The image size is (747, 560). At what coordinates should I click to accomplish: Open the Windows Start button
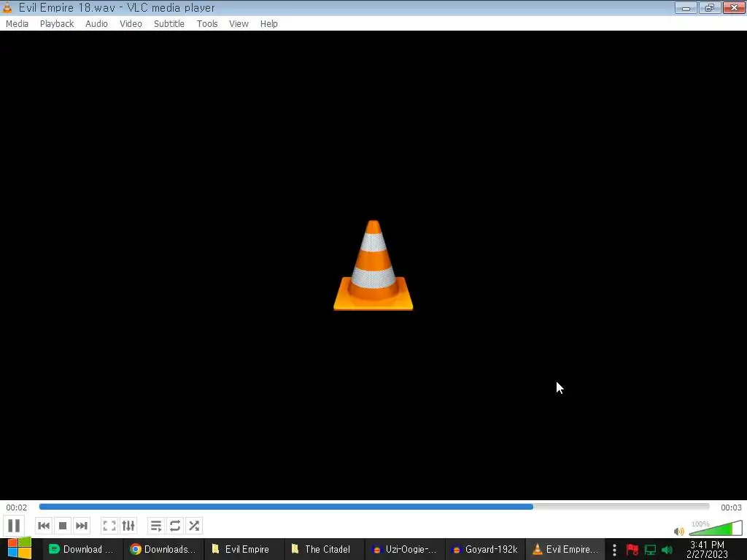tap(20, 548)
